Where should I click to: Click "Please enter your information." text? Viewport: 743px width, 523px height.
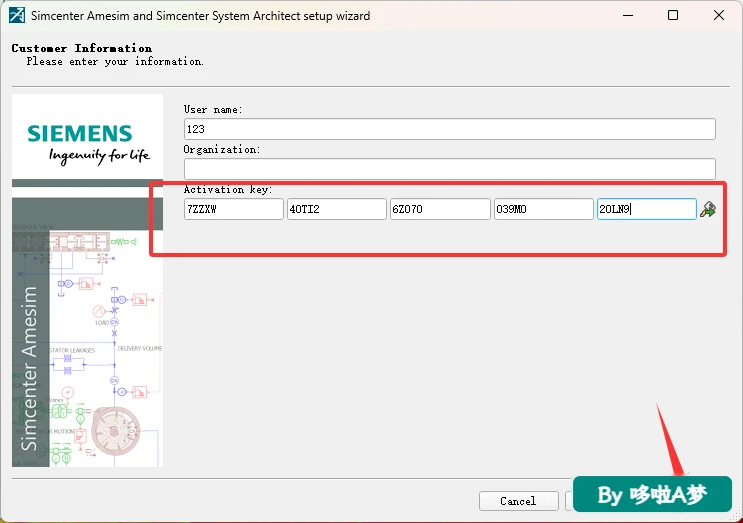coord(115,62)
